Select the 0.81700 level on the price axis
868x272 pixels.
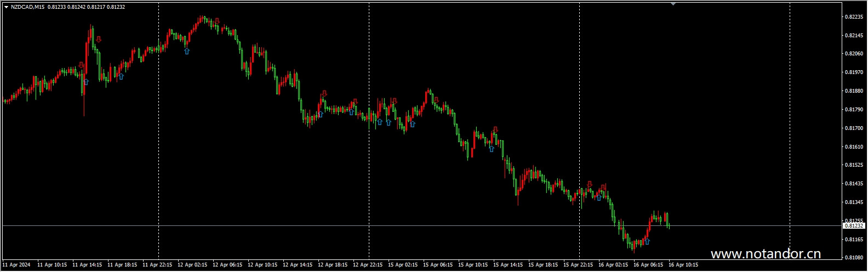(853, 128)
